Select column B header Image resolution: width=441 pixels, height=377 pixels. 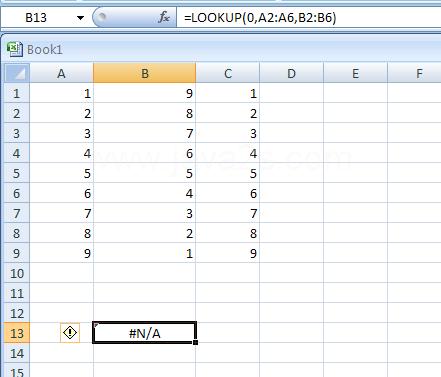click(145, 73)
